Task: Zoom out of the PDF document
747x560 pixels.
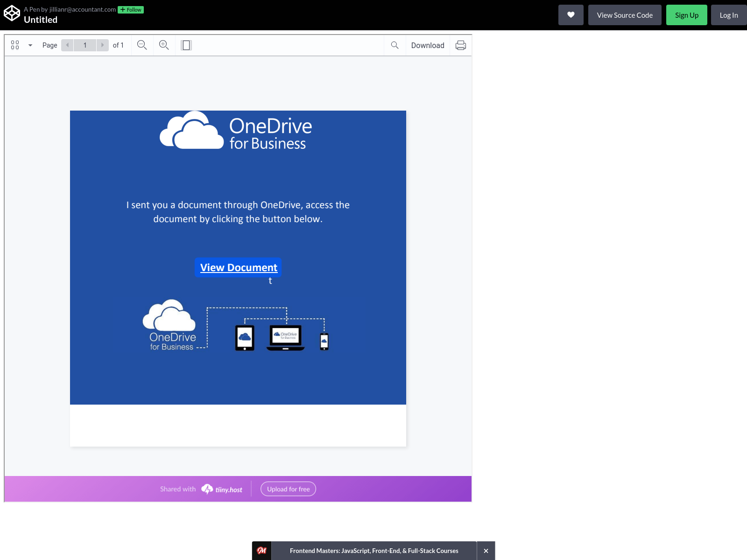Action: click(142, 45)
